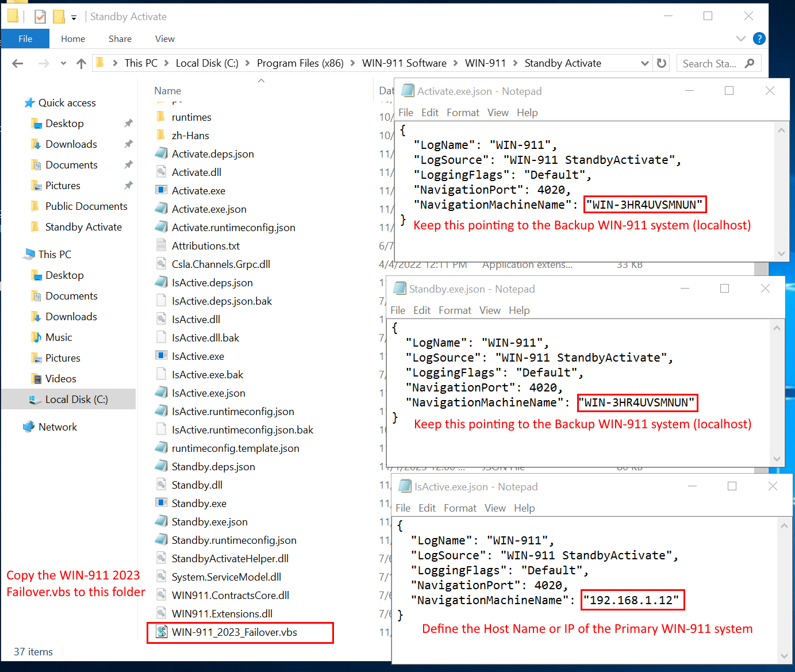Select Standby Activate in Quick access sidebar

(x=82, y=226)
